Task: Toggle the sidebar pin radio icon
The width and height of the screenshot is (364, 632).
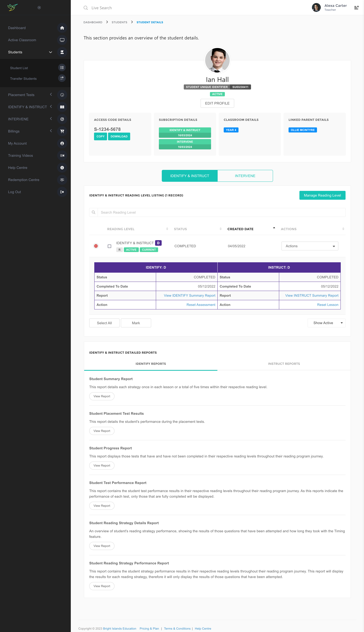Action: point(39,8)
